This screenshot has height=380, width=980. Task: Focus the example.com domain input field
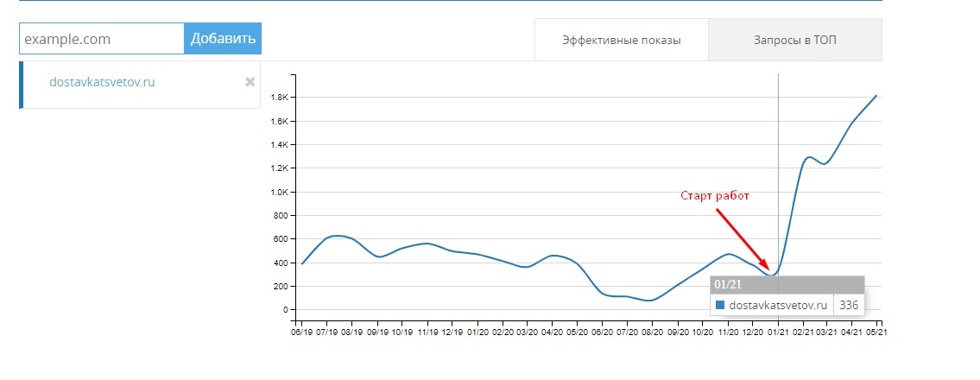click(x=102, y=39)
